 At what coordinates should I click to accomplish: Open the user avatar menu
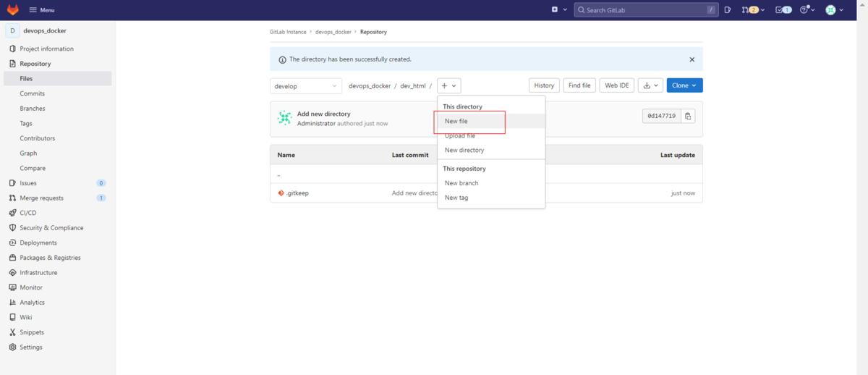coord(835,9)
